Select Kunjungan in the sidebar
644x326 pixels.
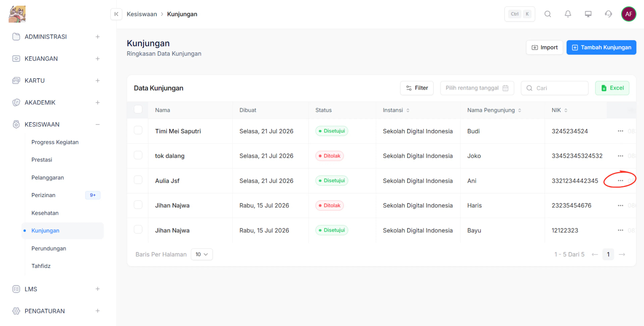tap(63, 231)
